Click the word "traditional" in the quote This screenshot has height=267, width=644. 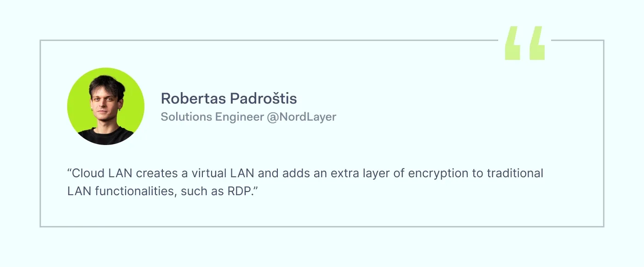click(x=515, y=174)
